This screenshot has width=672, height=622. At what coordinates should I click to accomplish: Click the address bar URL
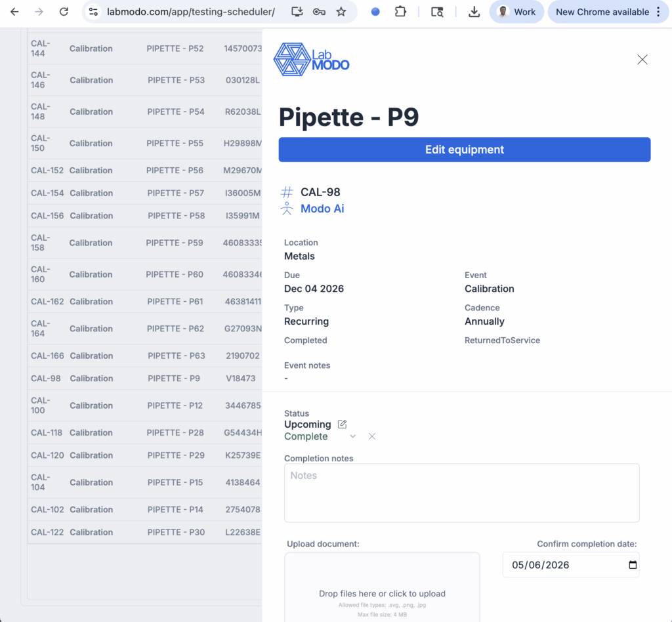[191, 12]
